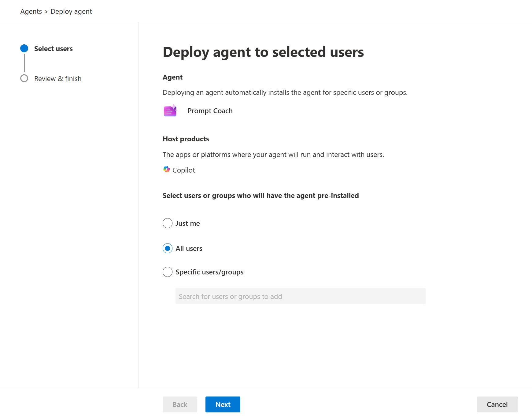Click the Copilot label text

point(184,170)
